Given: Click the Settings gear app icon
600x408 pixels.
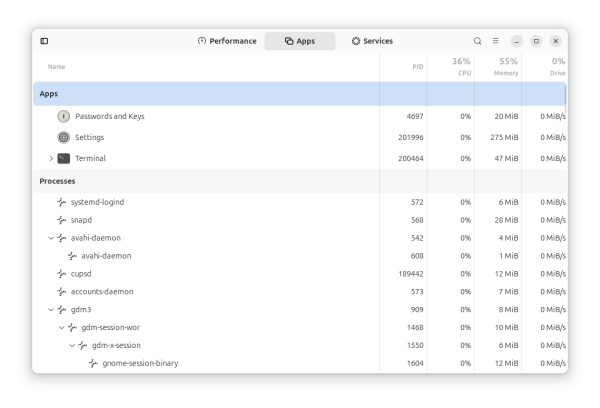Looking at the screenshot, I should click(64, 137).
